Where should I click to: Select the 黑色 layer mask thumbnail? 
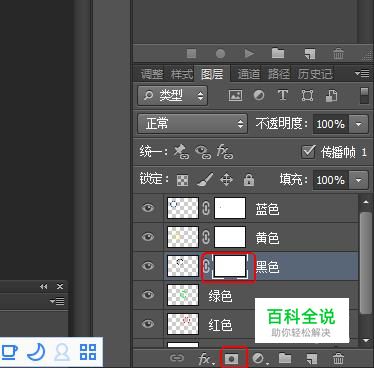click(230, 266)
